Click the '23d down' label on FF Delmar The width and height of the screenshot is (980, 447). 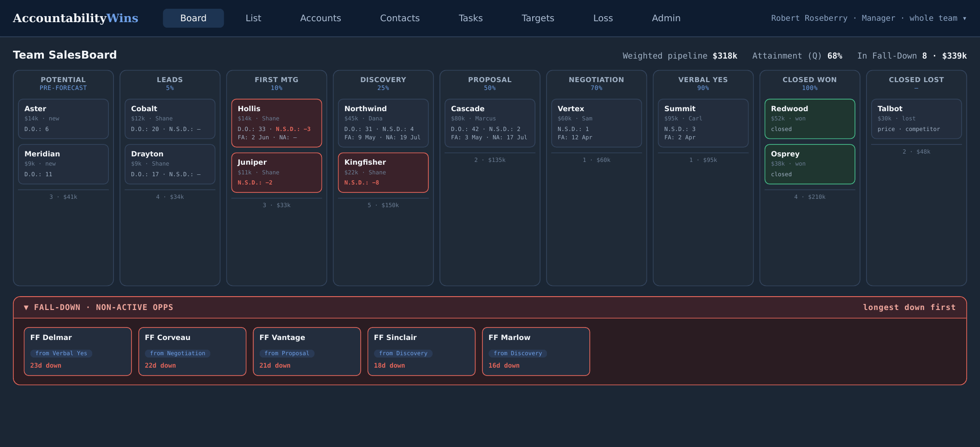[46, 365]
